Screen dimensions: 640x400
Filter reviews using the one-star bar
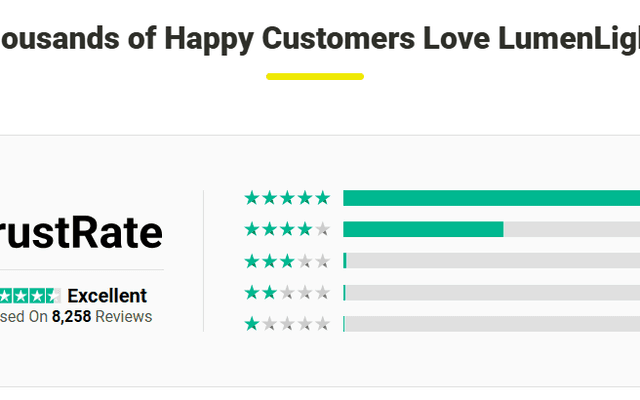[x=490, y=323]
